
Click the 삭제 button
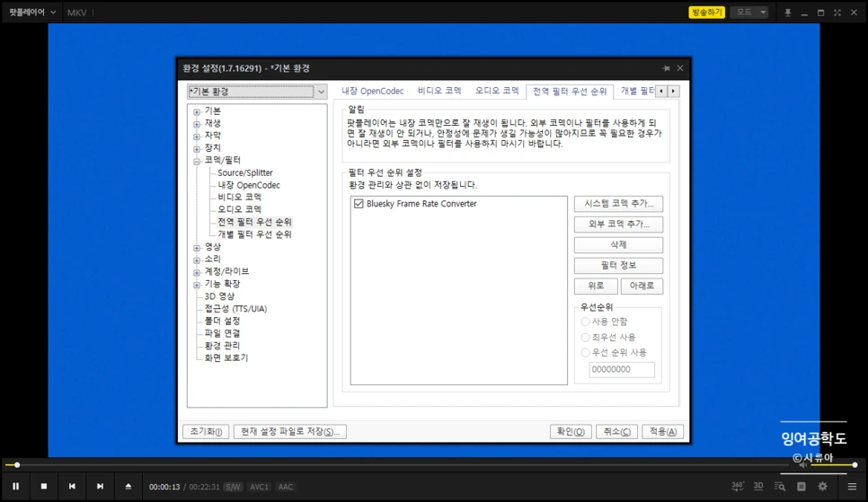[x=618, y=244]
